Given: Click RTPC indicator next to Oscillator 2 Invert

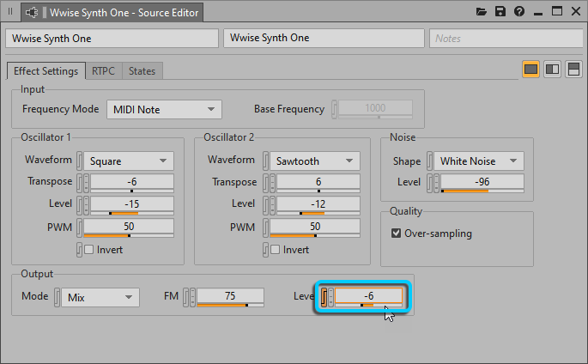Looking at the screenshot, I should point(265,250).
